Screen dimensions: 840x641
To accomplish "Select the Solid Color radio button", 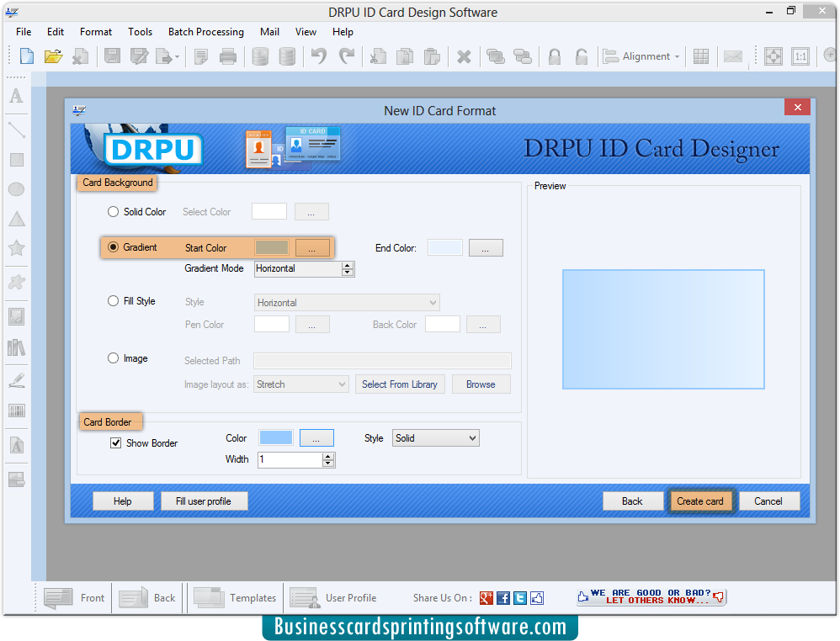I will point(113,211).
